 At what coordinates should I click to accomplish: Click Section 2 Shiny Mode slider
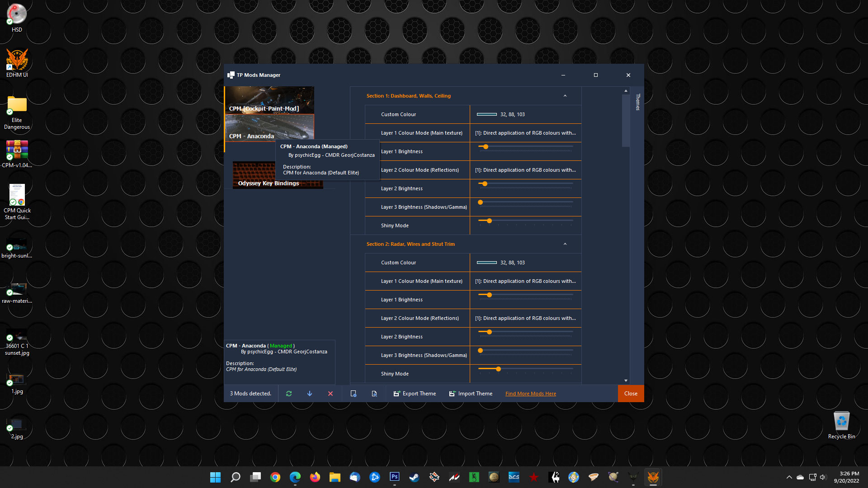coord(525,369)
